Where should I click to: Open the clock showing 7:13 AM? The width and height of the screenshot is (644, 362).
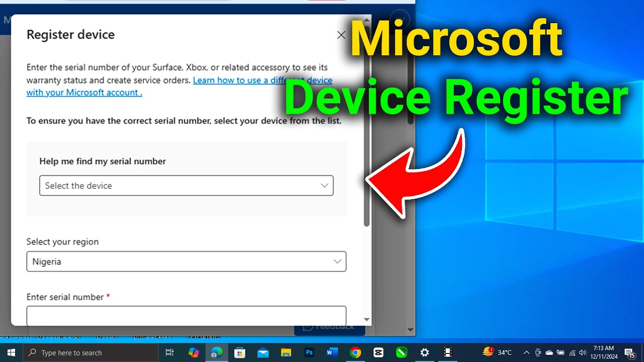pyautogui.click(x=603, y=352)
